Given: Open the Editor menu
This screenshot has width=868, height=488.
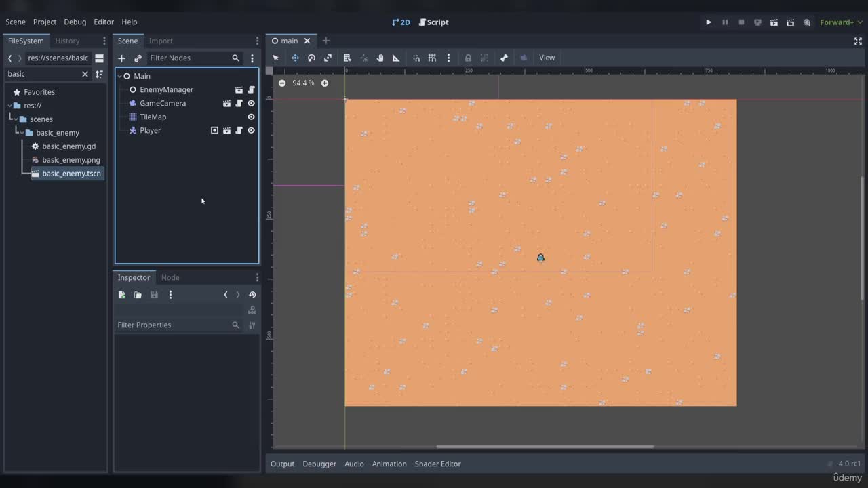Looking at the screenshot, I should [x=104, y=22].
